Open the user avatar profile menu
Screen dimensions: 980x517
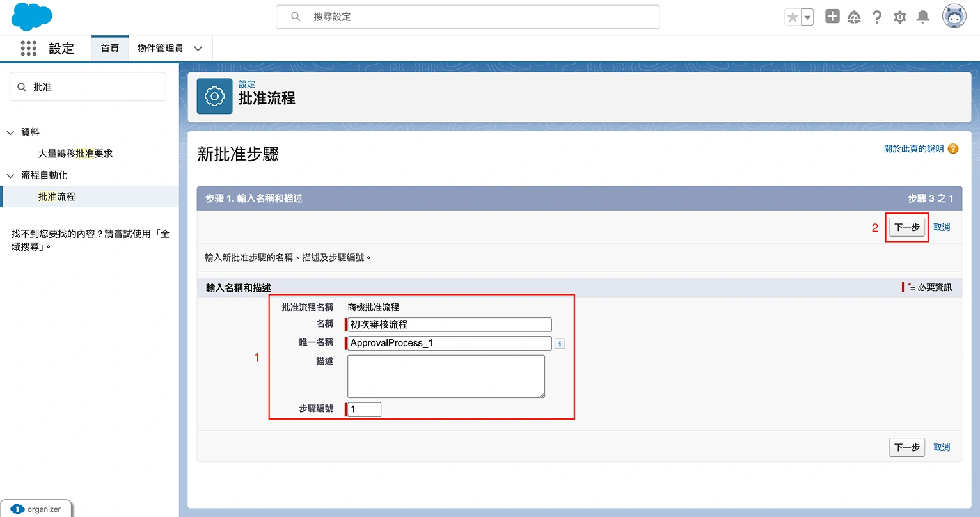(x=954, y=17)
